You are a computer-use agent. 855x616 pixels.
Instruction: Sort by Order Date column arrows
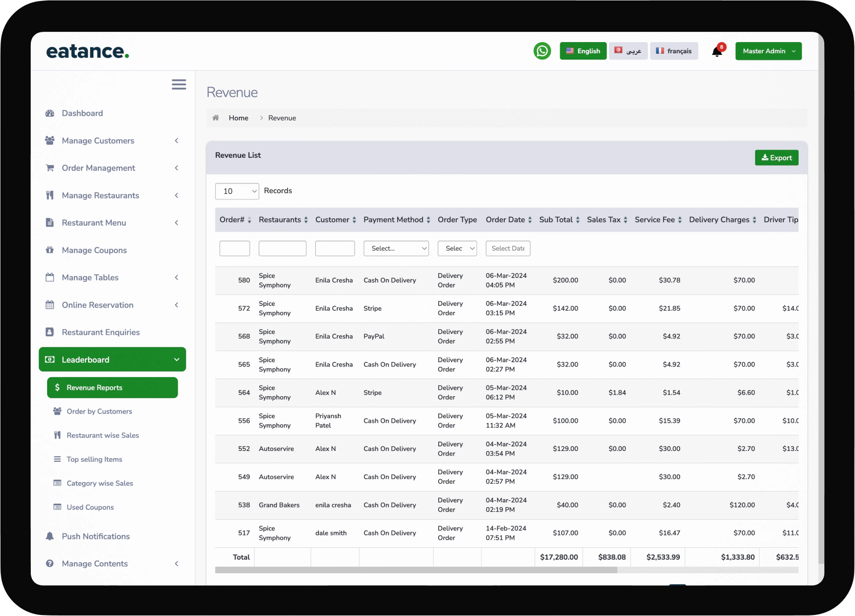click(x=530, y=220)
